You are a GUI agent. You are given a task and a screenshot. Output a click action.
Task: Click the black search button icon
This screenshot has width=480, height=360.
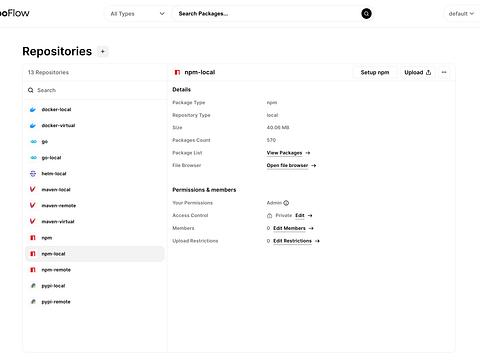[366, 14]
